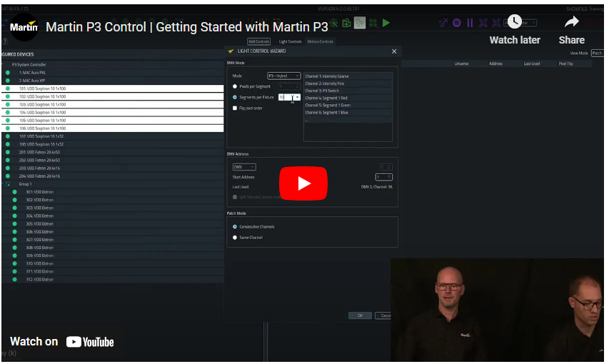Switch to the Motion Controls tab
Viewport: 609px width, 364px height.
[320, 41]
